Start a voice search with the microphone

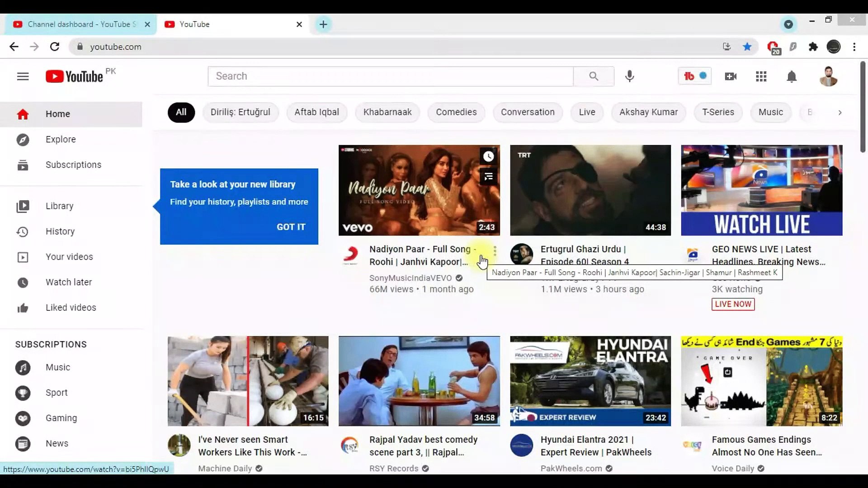click(x=630, y=76)
